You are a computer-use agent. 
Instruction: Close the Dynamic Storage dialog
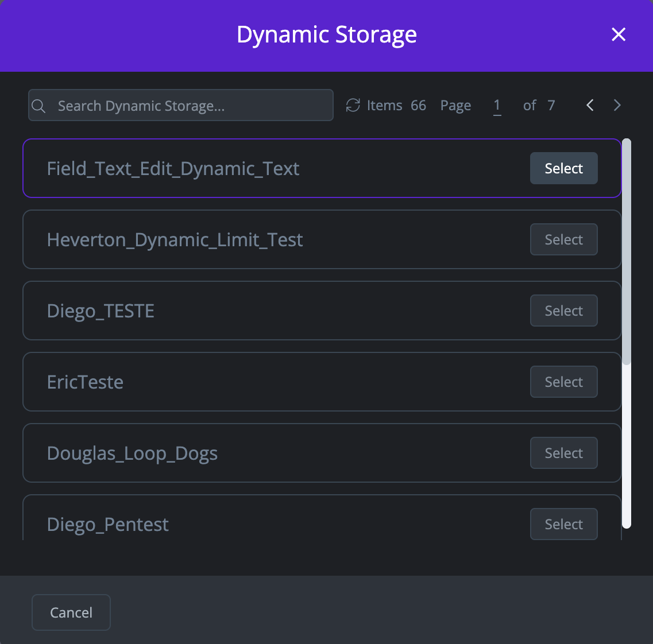(619, 34)
